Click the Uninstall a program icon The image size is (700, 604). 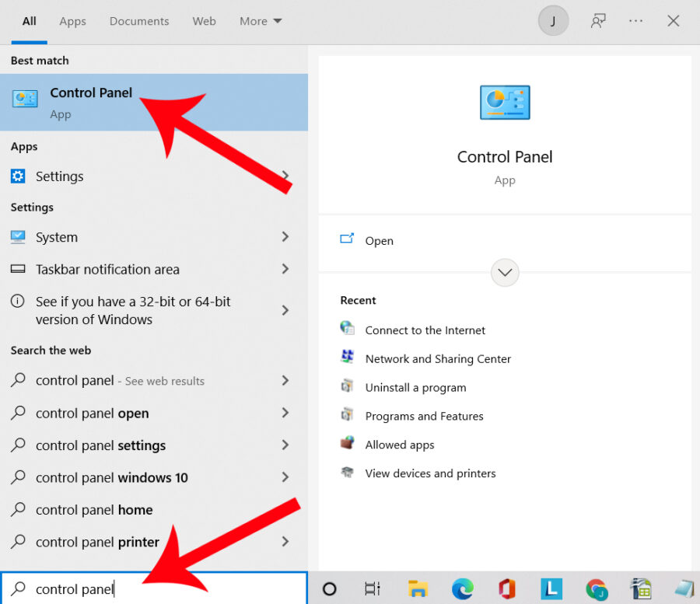coord(347,386)
